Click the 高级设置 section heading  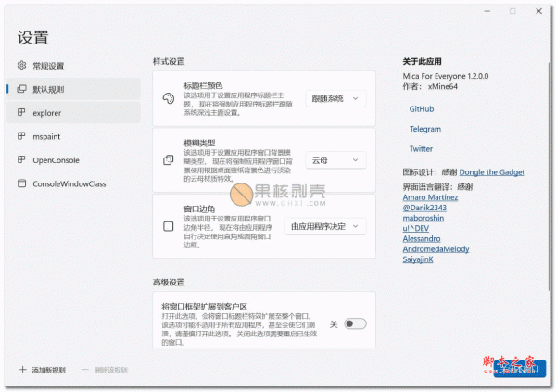click(169, 283)
